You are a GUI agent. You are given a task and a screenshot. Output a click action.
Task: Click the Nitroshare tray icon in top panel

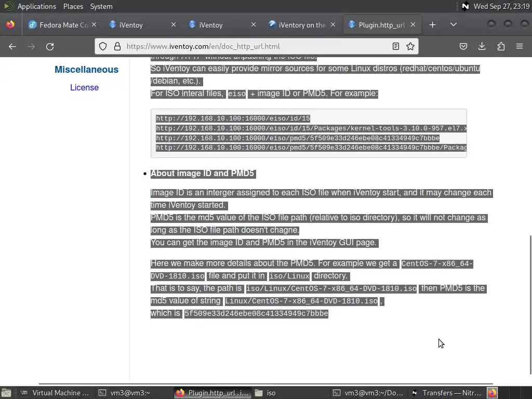pos(465,6)
